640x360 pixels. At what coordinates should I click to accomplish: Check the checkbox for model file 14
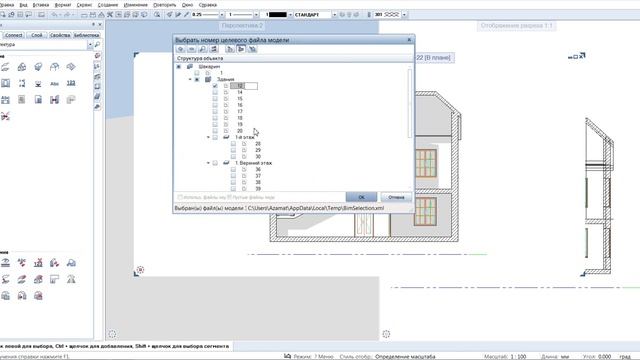pos(215,92)
